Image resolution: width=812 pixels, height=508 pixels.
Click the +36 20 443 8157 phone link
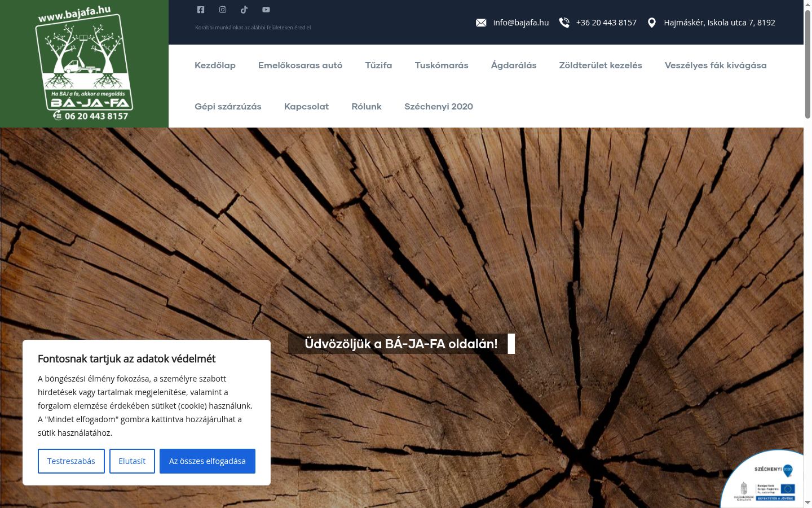606,23
